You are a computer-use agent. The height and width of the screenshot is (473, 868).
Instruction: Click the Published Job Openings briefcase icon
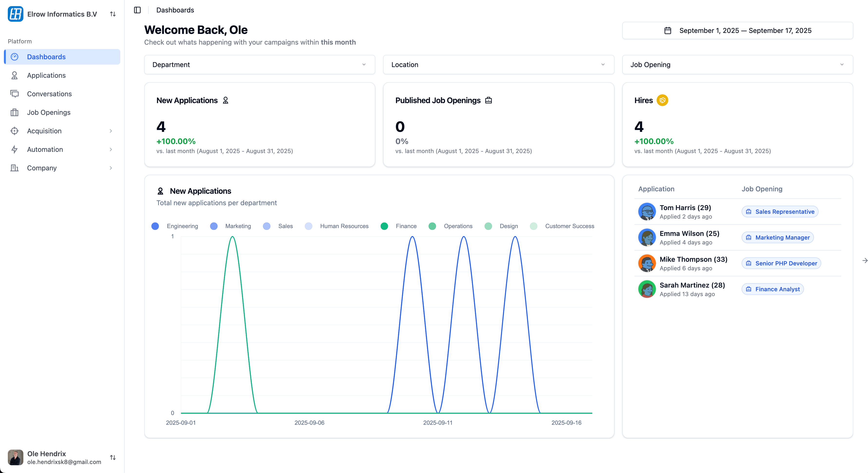click(x=488, y=100)
